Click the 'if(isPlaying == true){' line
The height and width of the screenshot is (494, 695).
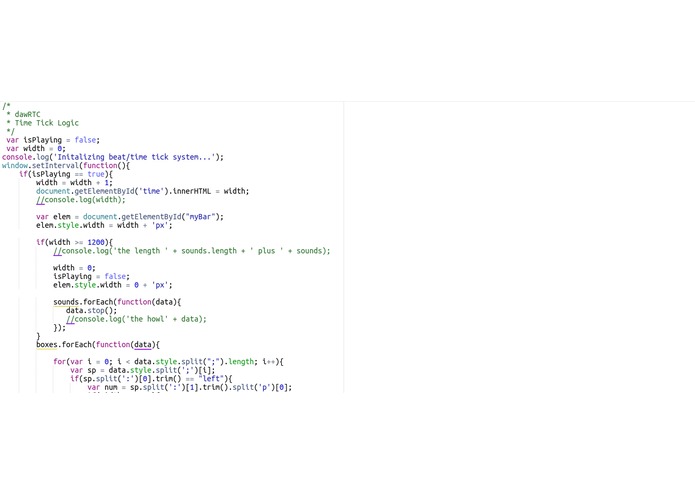(66, 174)
